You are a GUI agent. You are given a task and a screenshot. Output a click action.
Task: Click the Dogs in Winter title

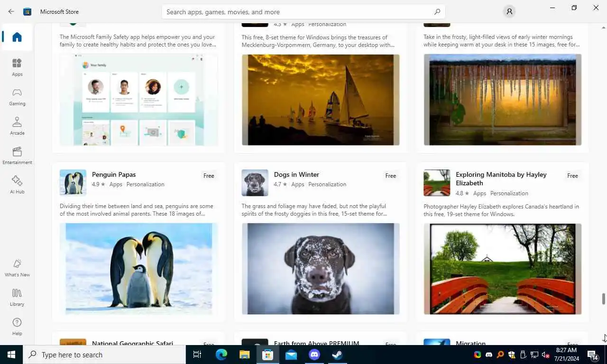[x=296, y=174]
